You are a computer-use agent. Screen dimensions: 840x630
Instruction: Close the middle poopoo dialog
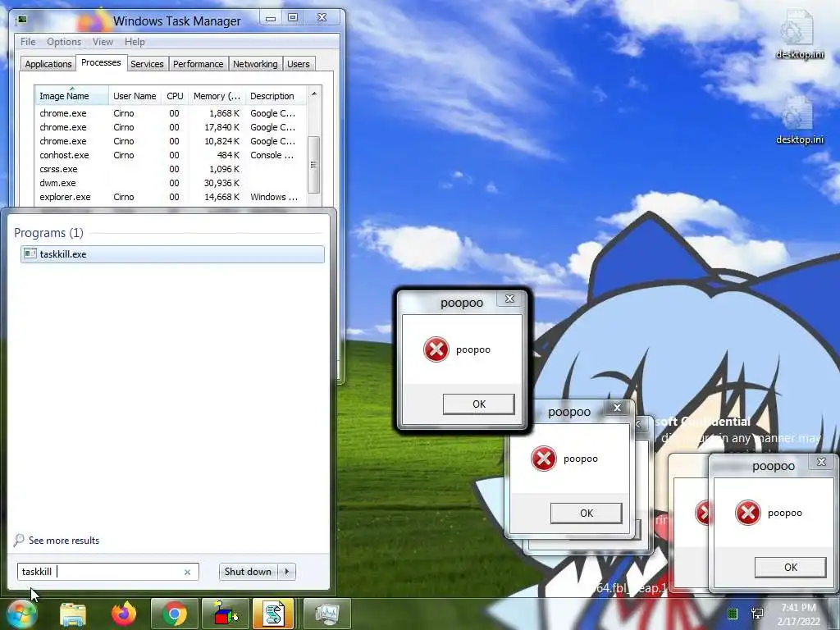click(617, 408)
